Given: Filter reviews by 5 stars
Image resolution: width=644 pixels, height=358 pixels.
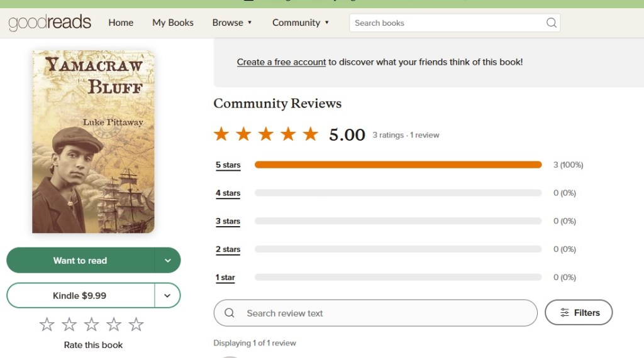Looking at the screenshot, I should pyautogui.click(x=228, y=165).
